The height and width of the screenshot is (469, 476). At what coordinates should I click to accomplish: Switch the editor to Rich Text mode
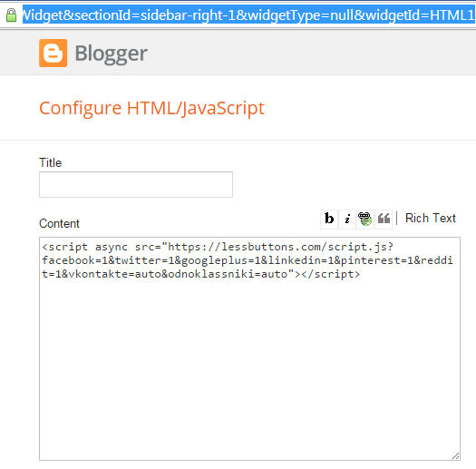tap(431, 218)
